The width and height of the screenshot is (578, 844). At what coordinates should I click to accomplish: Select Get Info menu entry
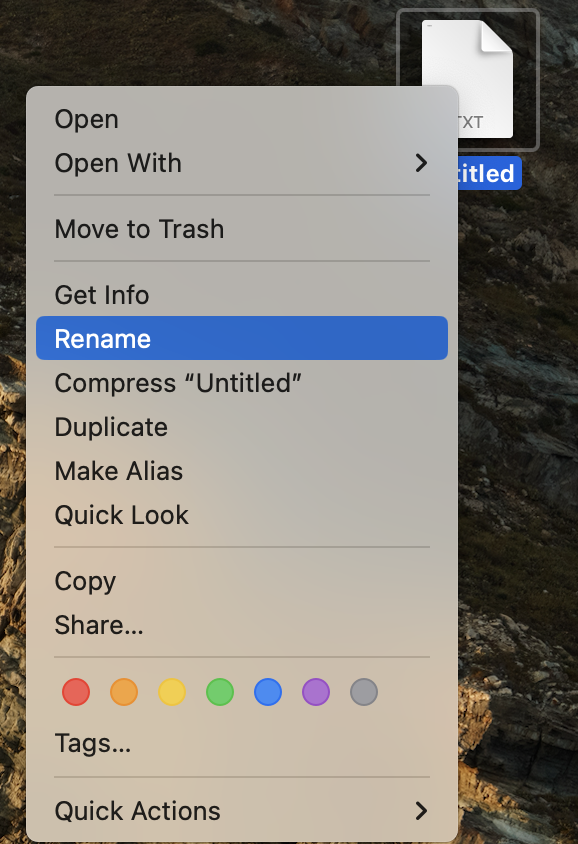(242, 295)
